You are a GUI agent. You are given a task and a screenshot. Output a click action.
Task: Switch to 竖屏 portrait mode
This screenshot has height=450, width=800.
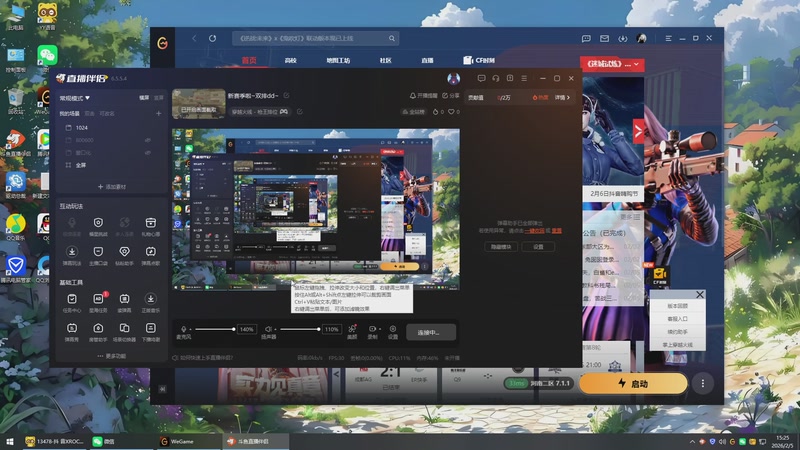(x=159, y=98)
